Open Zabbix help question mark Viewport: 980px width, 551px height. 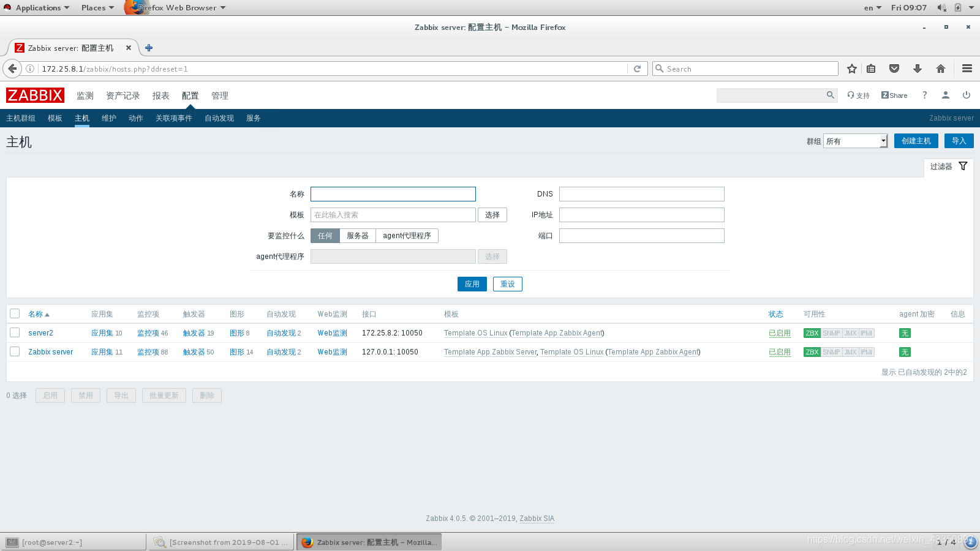tap(925, 95)
